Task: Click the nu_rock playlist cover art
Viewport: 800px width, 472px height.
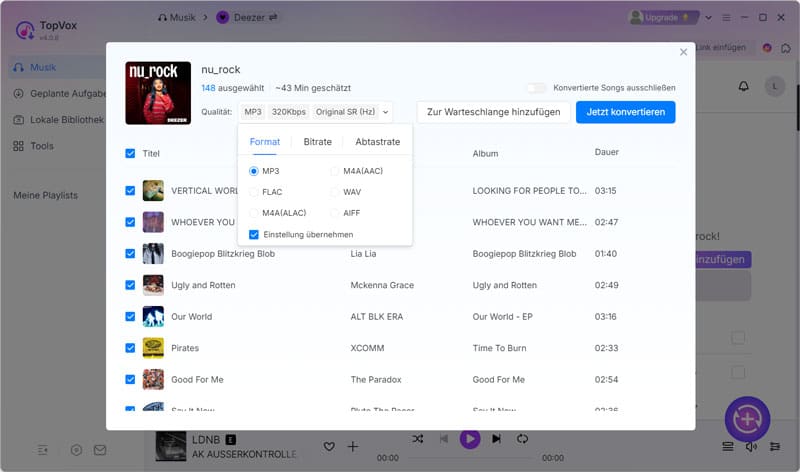Action: click(158, 93)
